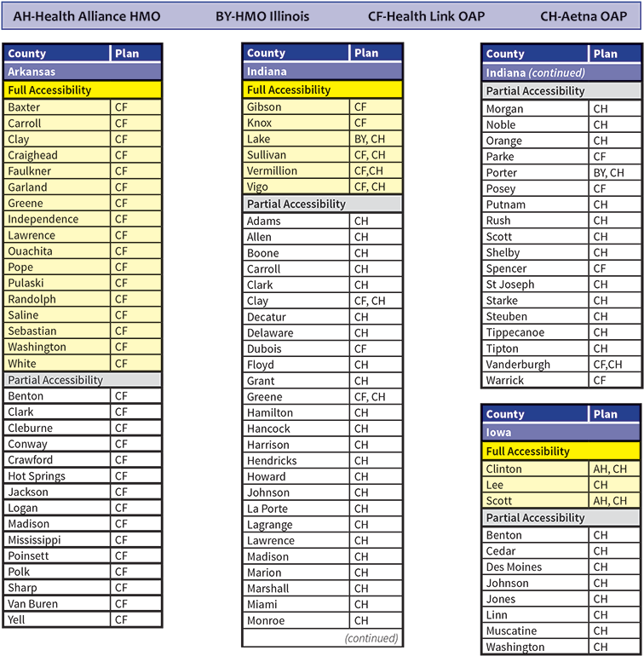The width and height of the screenshot is (644, 656).
Task: Select the Indiana (continued) header row
Action: [x=561, y=72]
